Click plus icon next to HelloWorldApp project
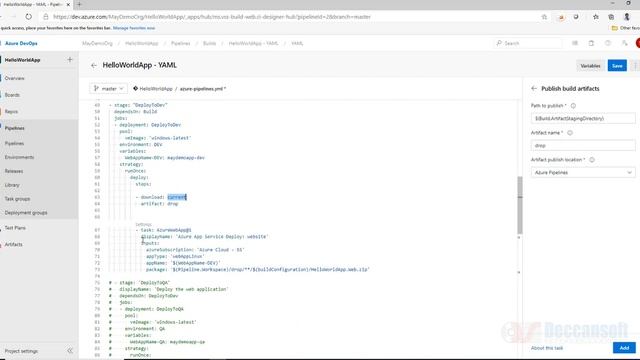This screenshot has height=360, width=640. pyautogui.click(x=70, y=60)
